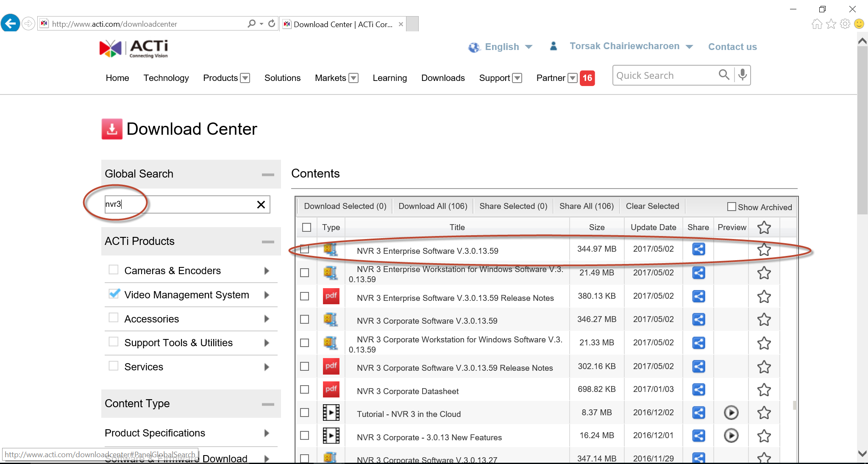
Task: Switch to Download Center browser tab
Action: (343, 24)
